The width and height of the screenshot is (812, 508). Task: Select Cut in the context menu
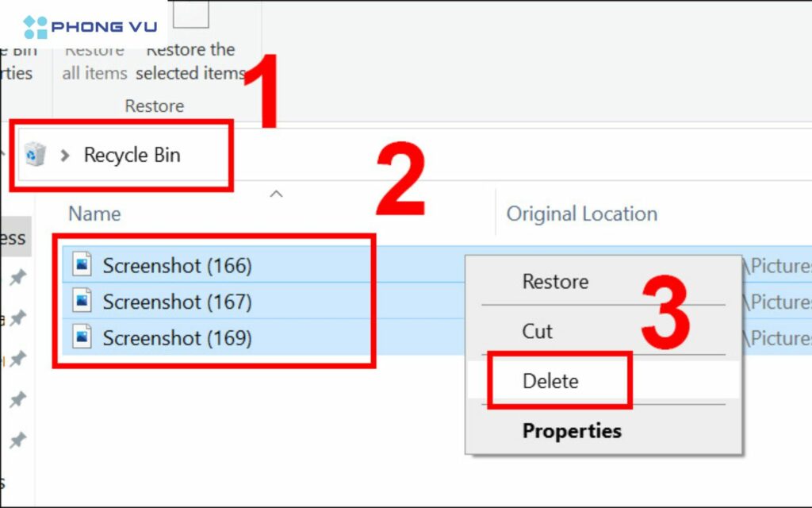click(x=537, y=331)
